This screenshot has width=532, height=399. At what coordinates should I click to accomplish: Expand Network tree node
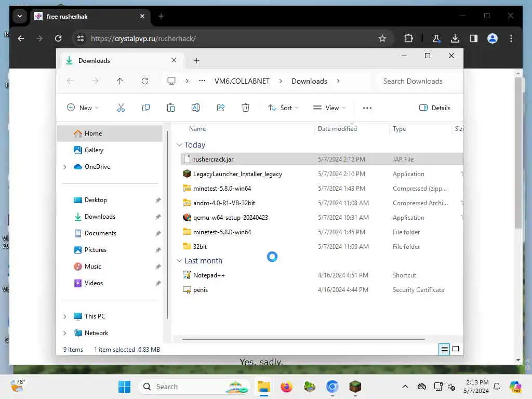coord(65,333)
